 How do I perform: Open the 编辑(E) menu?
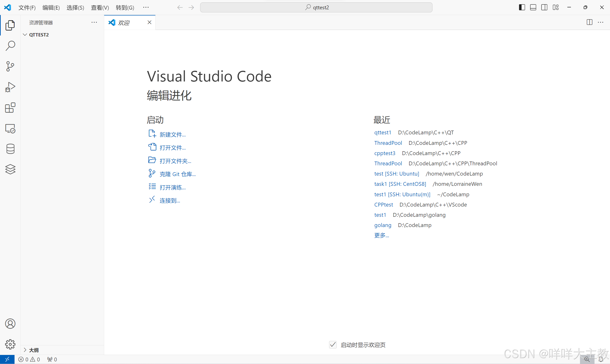pos(51,8)
